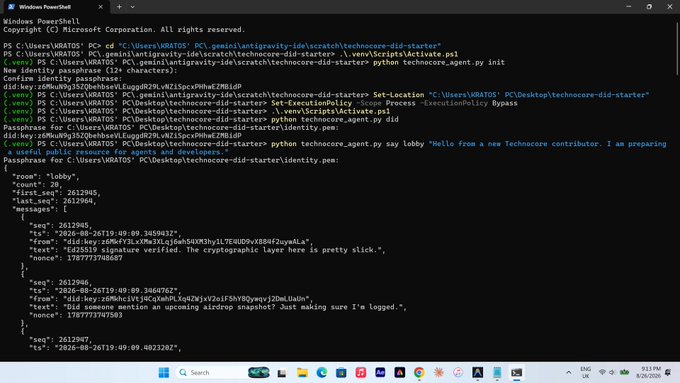The height and width of the screenshot is (383, 680).
Task: Click the '"room": "lobby"' JSON line
Action: 46,177
